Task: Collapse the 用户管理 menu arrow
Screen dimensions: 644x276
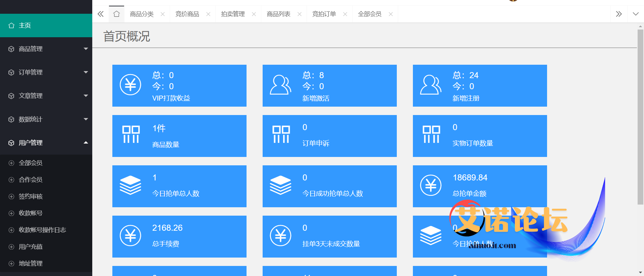Action: click(x=86, y=143)
